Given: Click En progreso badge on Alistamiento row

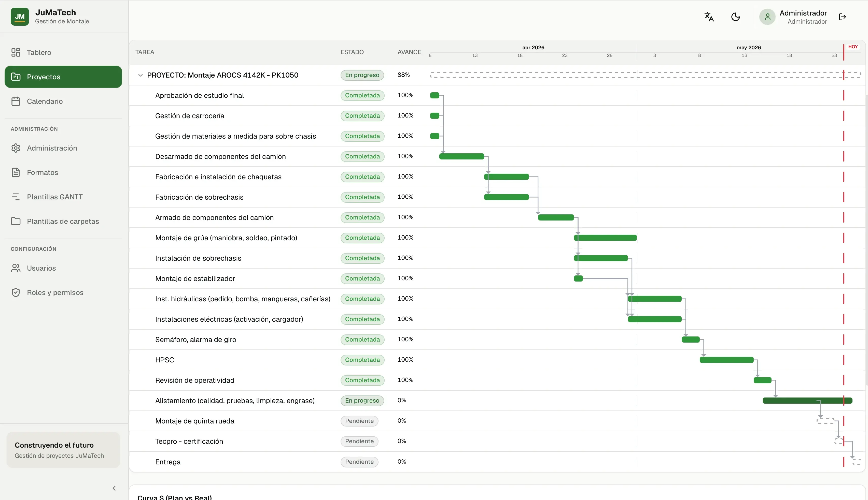Looking at the screenshot, I should 362,400.
